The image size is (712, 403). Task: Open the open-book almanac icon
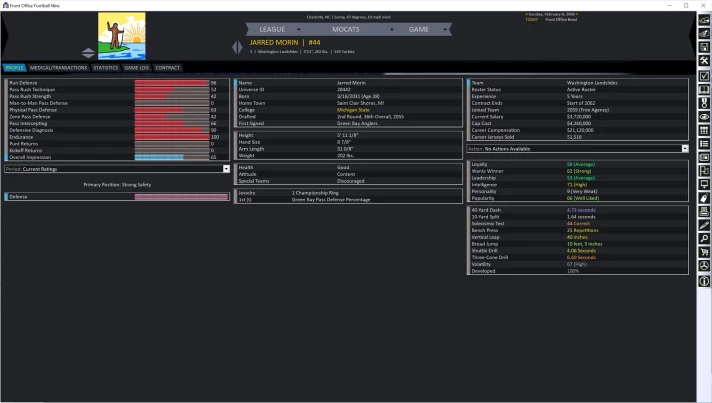(704, 89)
